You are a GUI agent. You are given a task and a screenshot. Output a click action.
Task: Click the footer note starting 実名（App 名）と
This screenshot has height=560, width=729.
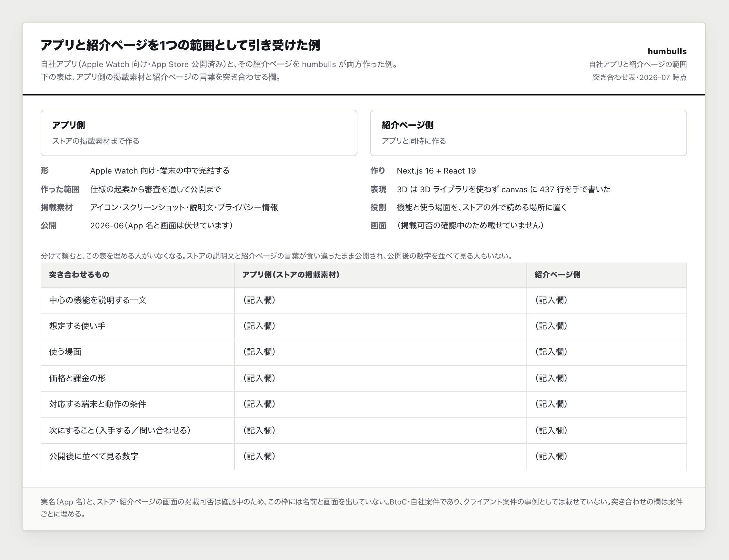[x=362, y=508]
